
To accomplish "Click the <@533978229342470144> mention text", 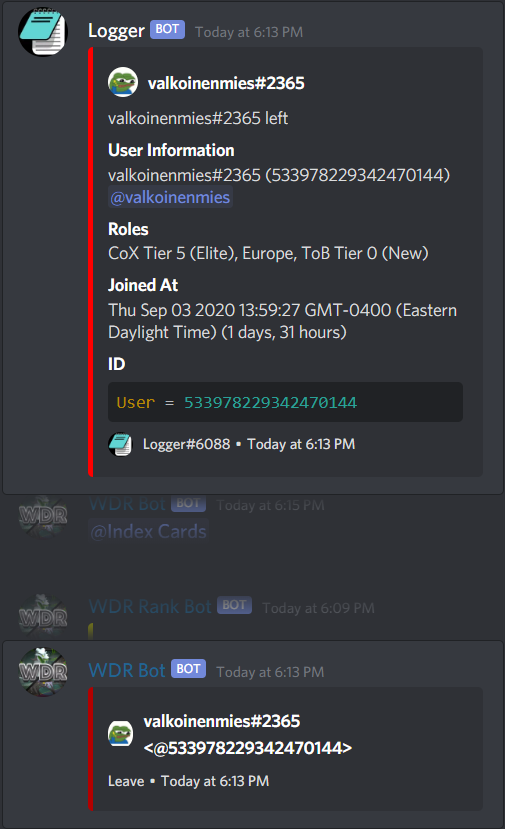I will pos(248,748).
